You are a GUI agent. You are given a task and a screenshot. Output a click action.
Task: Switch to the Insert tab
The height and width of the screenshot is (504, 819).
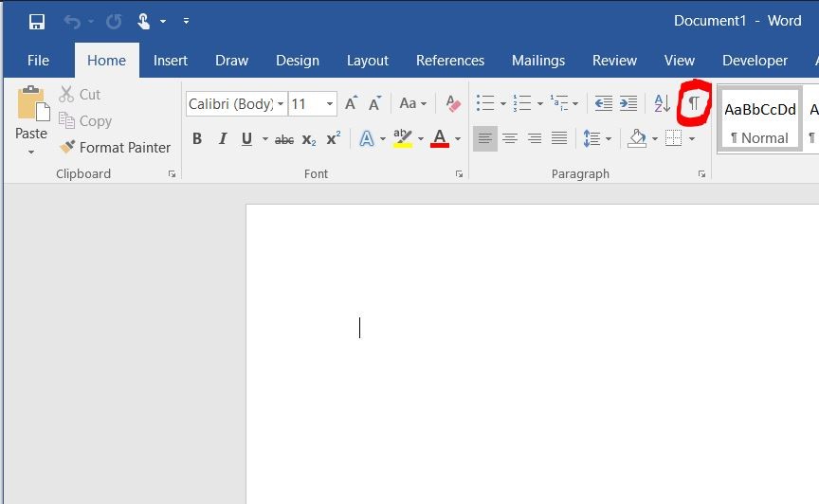point(171,61)
